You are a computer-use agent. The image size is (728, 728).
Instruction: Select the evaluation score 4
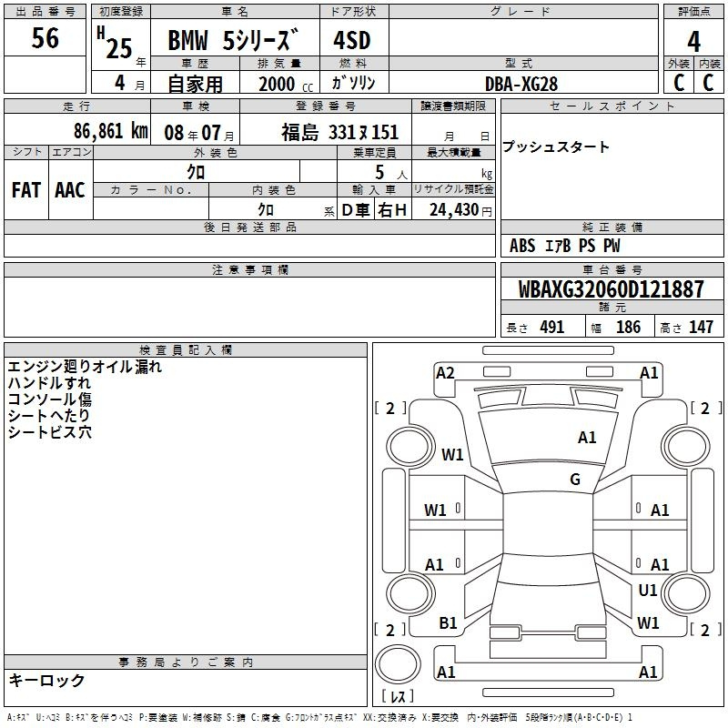pos(693,41)
